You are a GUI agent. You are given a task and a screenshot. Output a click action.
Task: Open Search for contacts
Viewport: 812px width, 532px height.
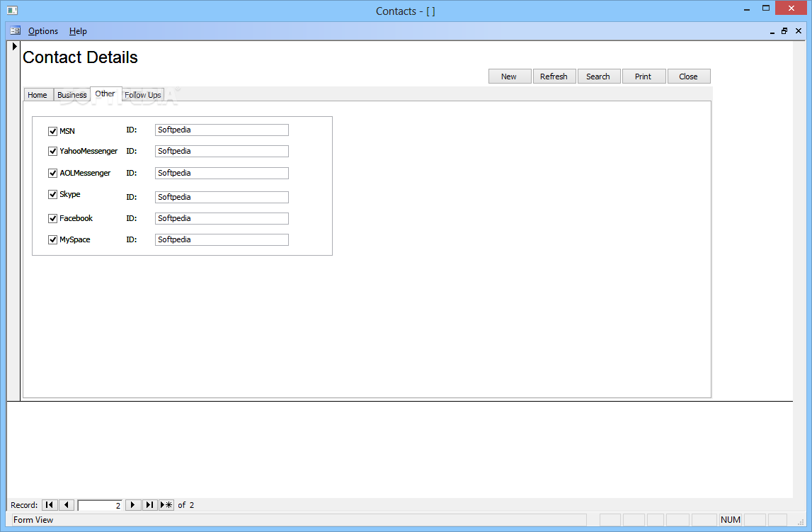pos(599,76)
